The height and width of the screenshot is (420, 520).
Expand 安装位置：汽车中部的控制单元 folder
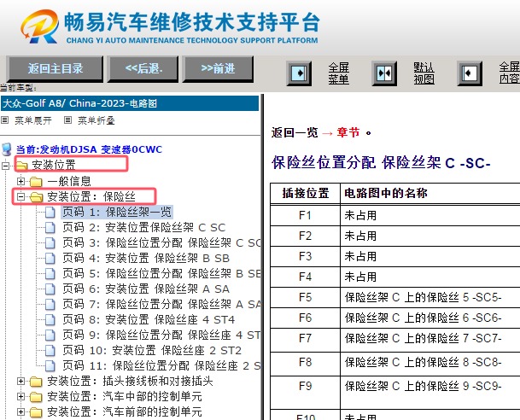pyautogui.click(x=20, y=396)
